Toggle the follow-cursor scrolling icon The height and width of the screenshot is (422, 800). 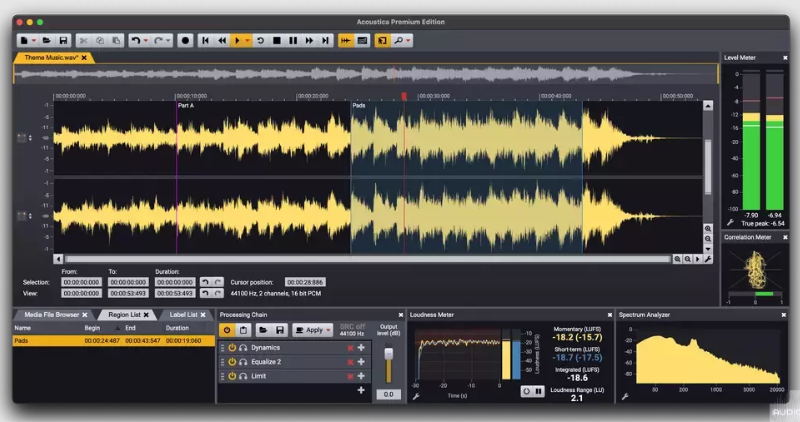click(x=346, y=40)
